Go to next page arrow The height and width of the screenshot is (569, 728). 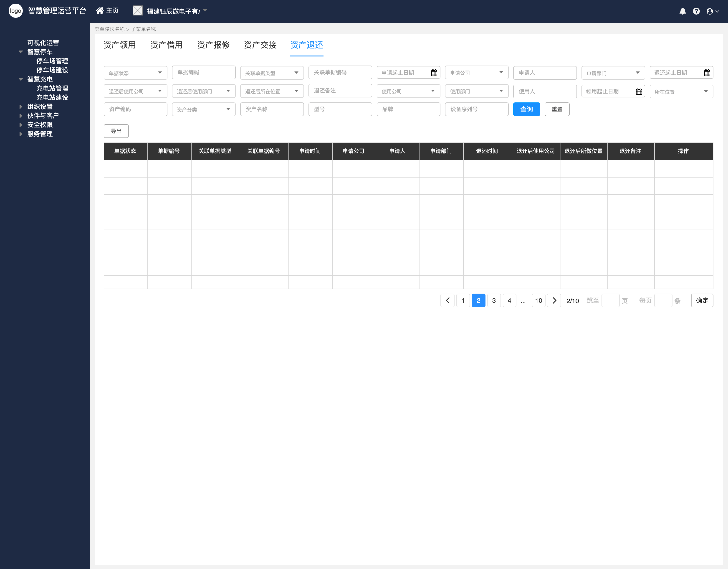[554, 300]
